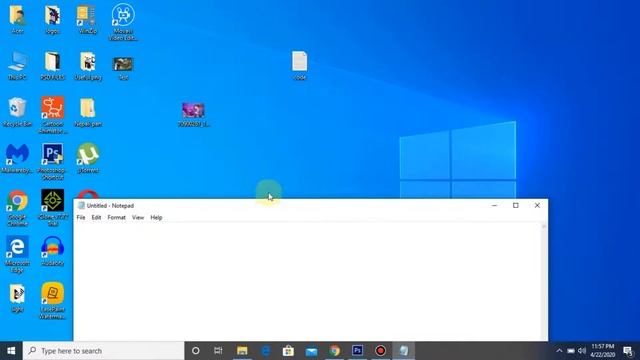Image resolution: width=640 pixels, height=360 pixels.
Task: Click the red screen recorder taskbar icon
Action: (380, 351)
